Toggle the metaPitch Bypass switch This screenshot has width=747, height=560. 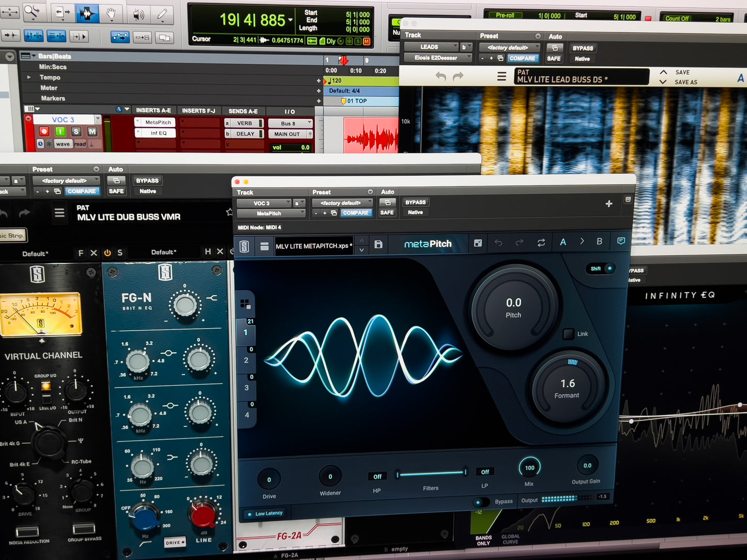[x=481, y=502]
